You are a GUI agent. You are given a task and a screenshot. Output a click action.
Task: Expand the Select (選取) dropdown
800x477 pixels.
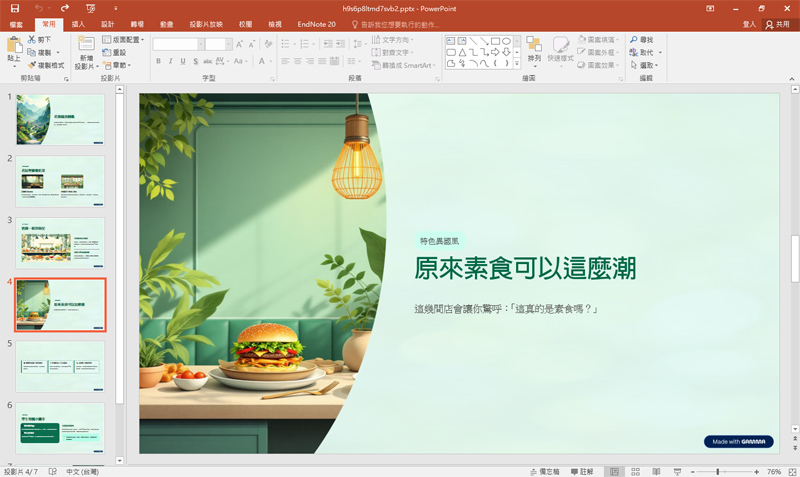(x=642, y=65)
